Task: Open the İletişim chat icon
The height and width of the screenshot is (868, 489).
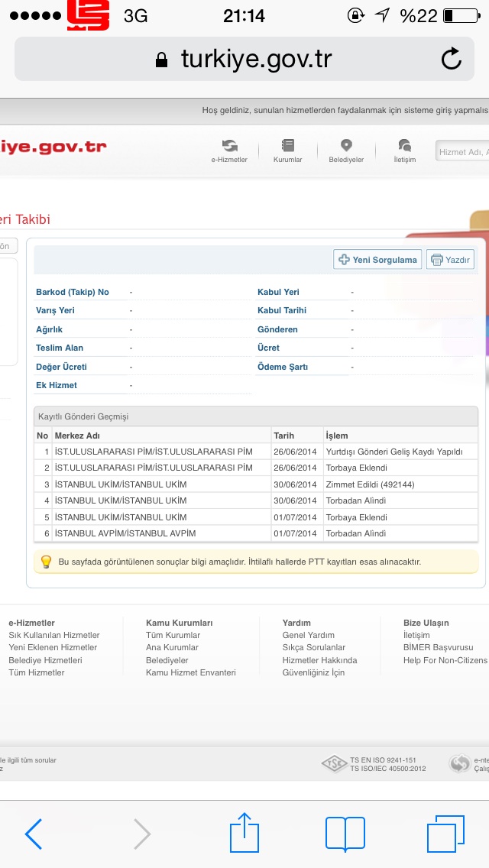Action: coord(405,151)
